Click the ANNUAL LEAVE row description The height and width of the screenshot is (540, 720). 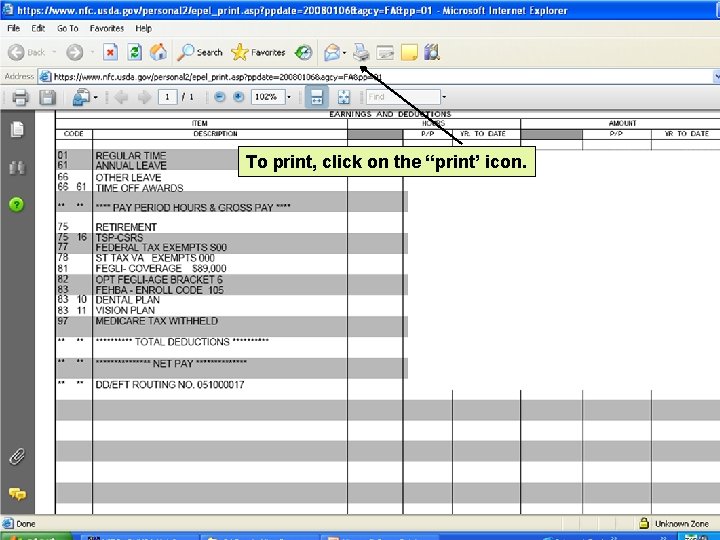(131, 165)
